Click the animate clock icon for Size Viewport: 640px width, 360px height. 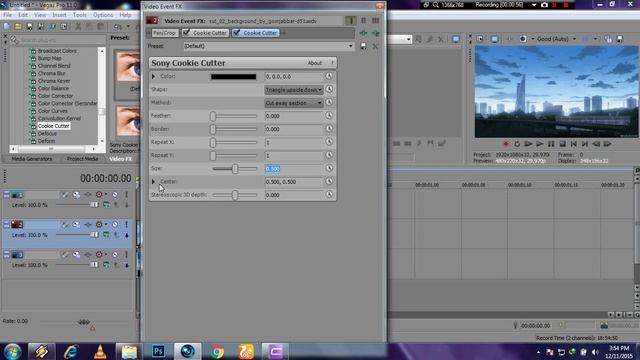click(329, 168)
